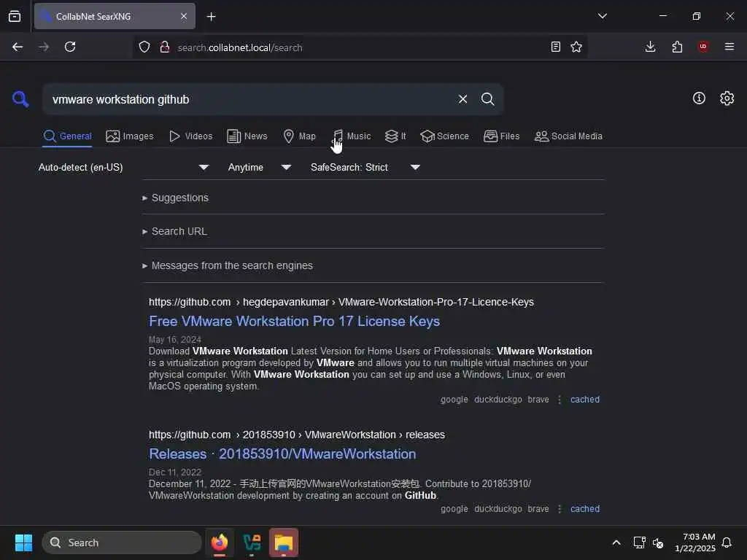Open cached version of Releases result
Image resolution: width=747 pixels, height=560 pixels.
click(x=585, y=509)
